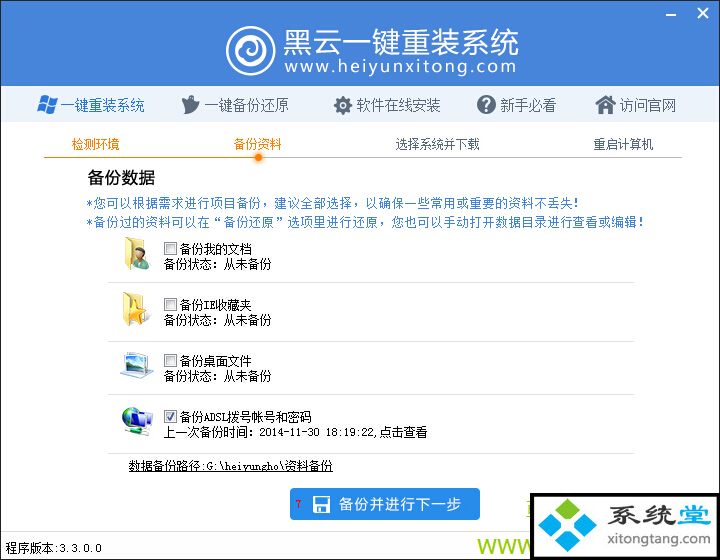Go to the 选择系统并下载 step tab
The width and height of the screenshot is (720, 560).
click(x=438, y=145)
